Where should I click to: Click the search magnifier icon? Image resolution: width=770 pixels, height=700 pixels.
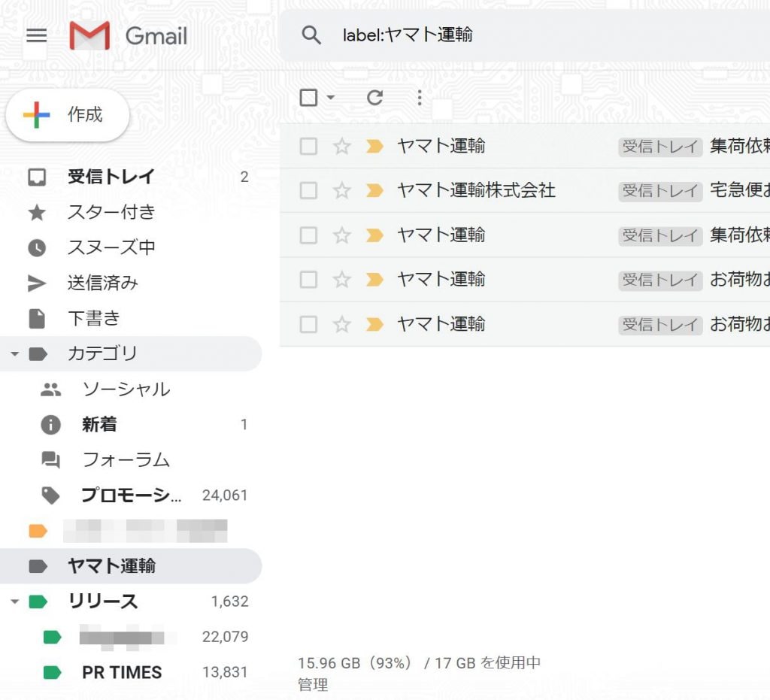311,35
